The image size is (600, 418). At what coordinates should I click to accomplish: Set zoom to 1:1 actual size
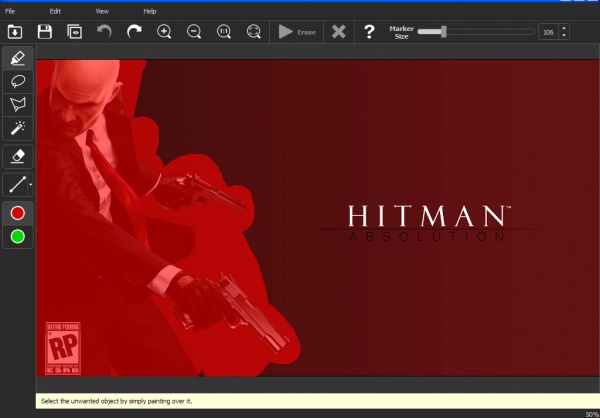tap(224, 32)
